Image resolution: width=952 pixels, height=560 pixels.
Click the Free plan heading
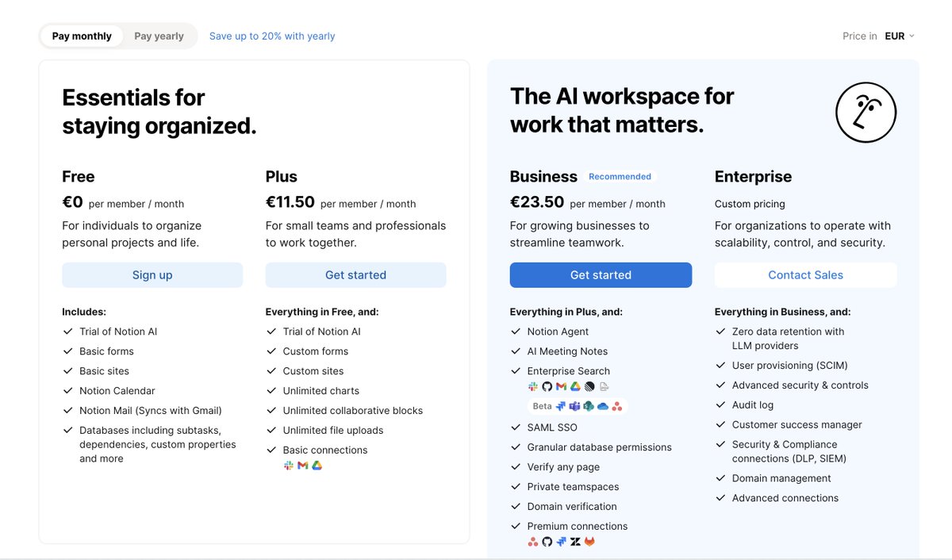pos(79,176)
